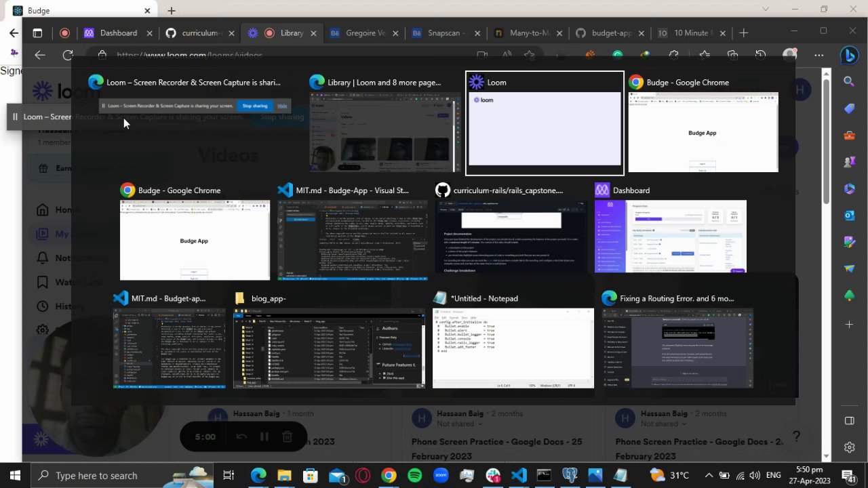Switch to the Untitled - Notepad window
868x488 pixels.
(x=513, y=340)
